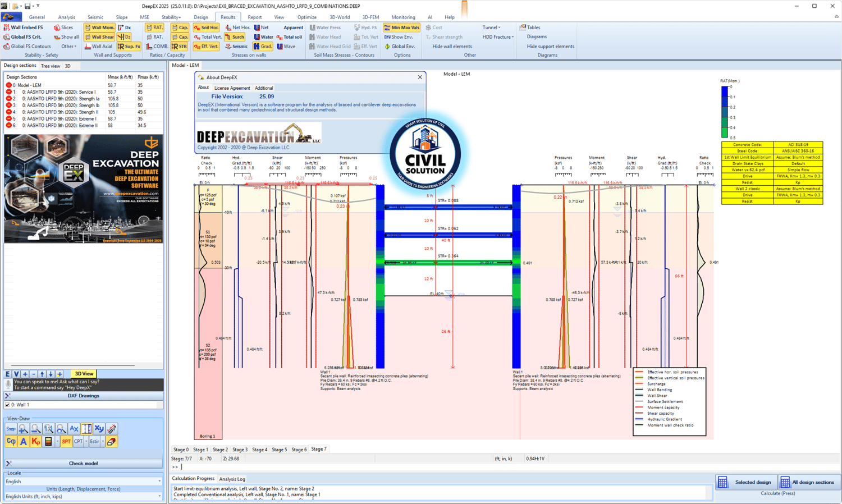842x504 pixels.
Task: Click the Global FS Crit. icon
Action: pos(7,37)
